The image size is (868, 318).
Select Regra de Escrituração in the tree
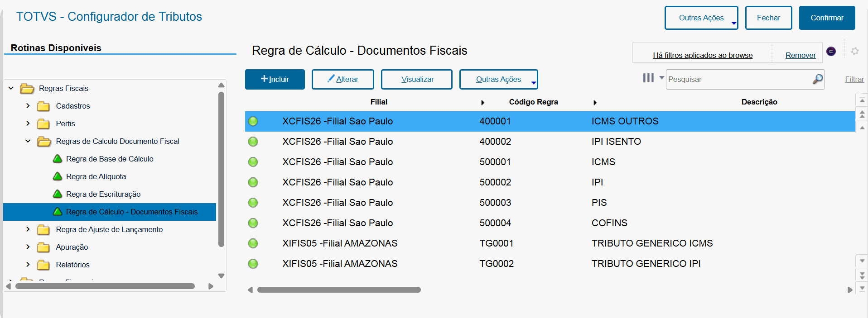click(x=103, y=194)
